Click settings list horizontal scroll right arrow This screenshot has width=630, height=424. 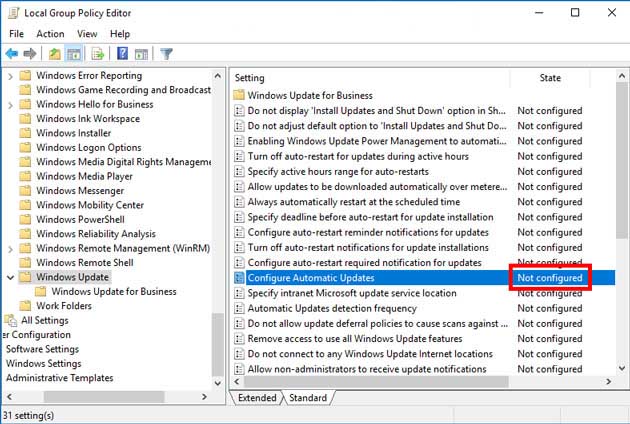[608, 381]
